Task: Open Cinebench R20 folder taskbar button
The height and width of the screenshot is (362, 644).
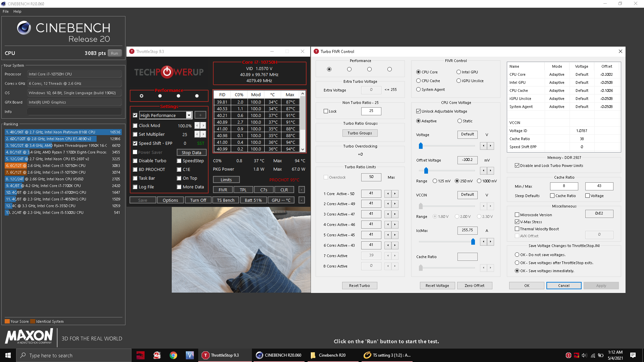Action: [x=332, y=355]
